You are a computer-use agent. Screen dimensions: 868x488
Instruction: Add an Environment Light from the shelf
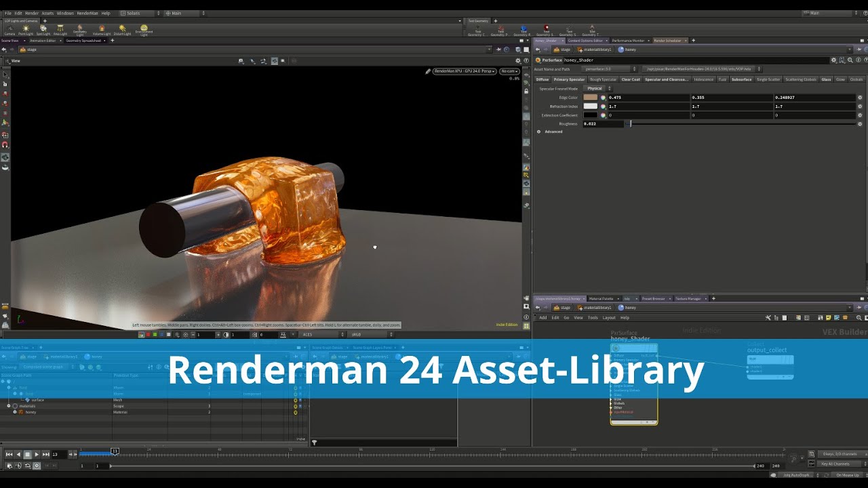point(144,30)
